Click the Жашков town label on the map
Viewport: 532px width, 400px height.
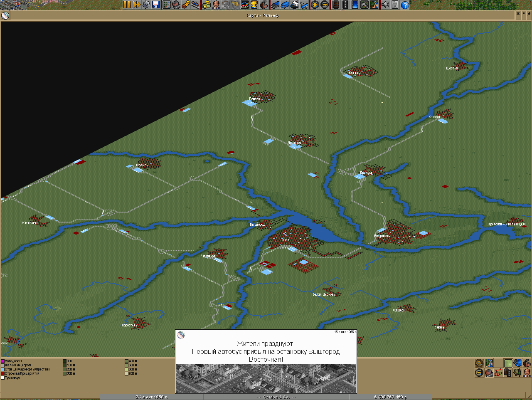point(399,310)
